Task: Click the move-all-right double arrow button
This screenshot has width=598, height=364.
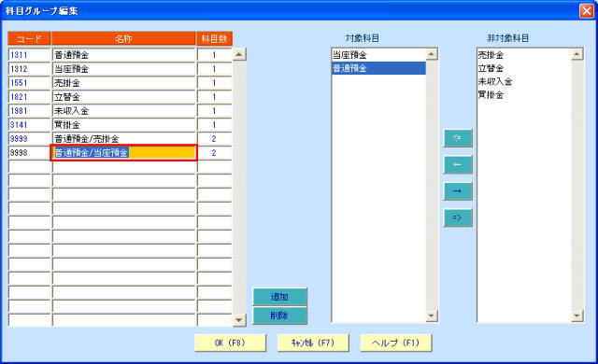Action: pos(458,217)
